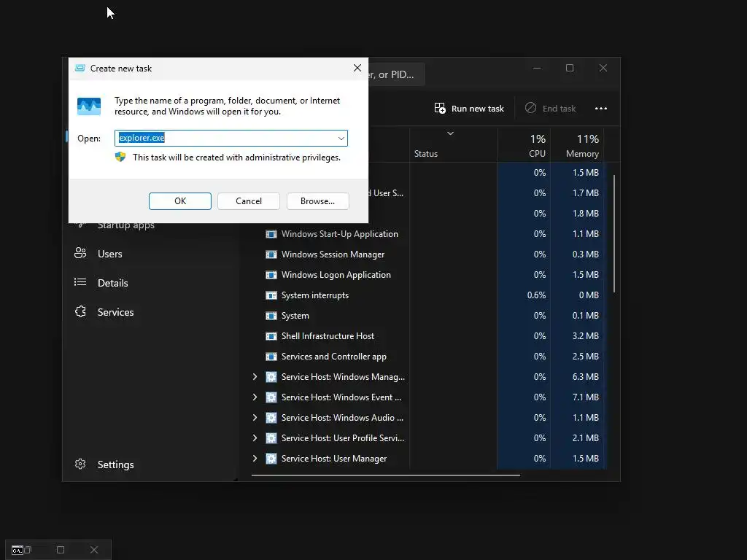747x560 pixels.
Task: Click the 0.6% CPU value
Action: click(x=536, y=295)
